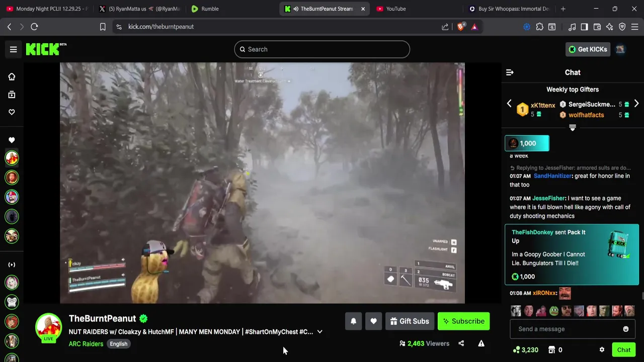Insert the Pepe frog emote

tap(554, 311)
